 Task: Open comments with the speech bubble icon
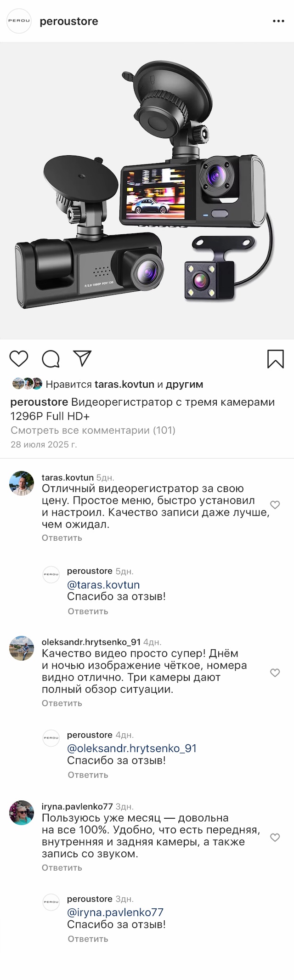[x=51, y=359]
